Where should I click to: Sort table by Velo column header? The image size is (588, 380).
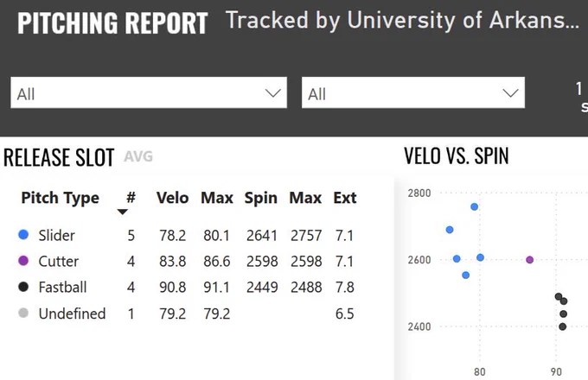[x=172, y=197]
